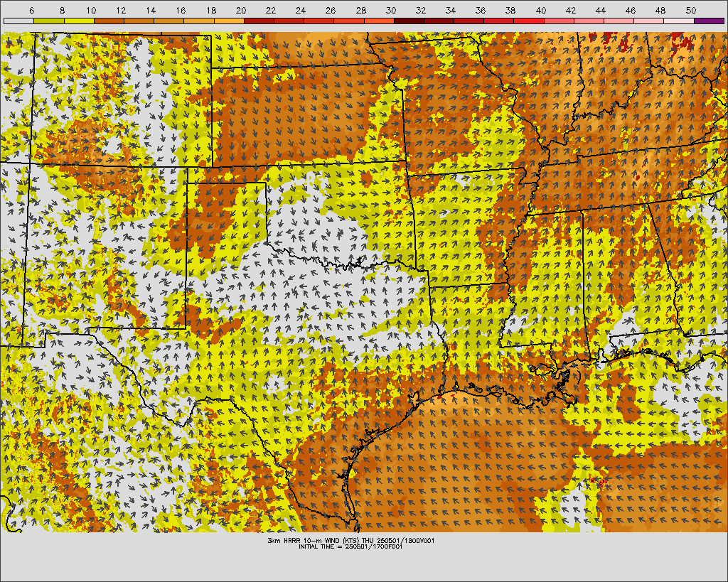Select the legend label "10"
This screenshot has height=582, width=728.
(x=91, y=10)
